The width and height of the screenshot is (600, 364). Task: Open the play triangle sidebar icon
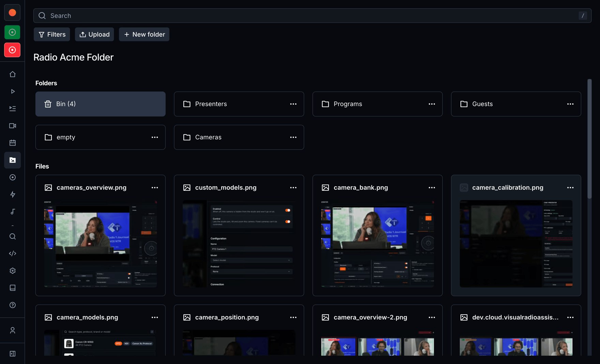click(13, 91)
